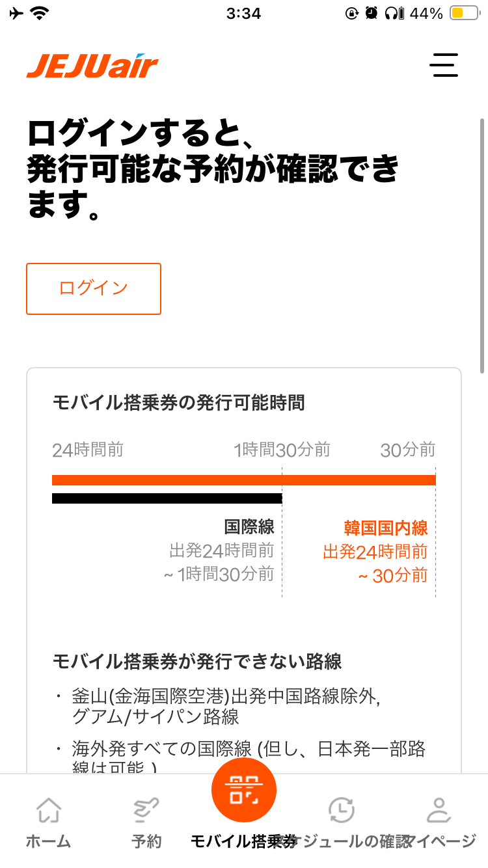The width and height of the screenshot is (488, 868).
Task: Tap the reservation airplane icon
Action: [146, 811]
